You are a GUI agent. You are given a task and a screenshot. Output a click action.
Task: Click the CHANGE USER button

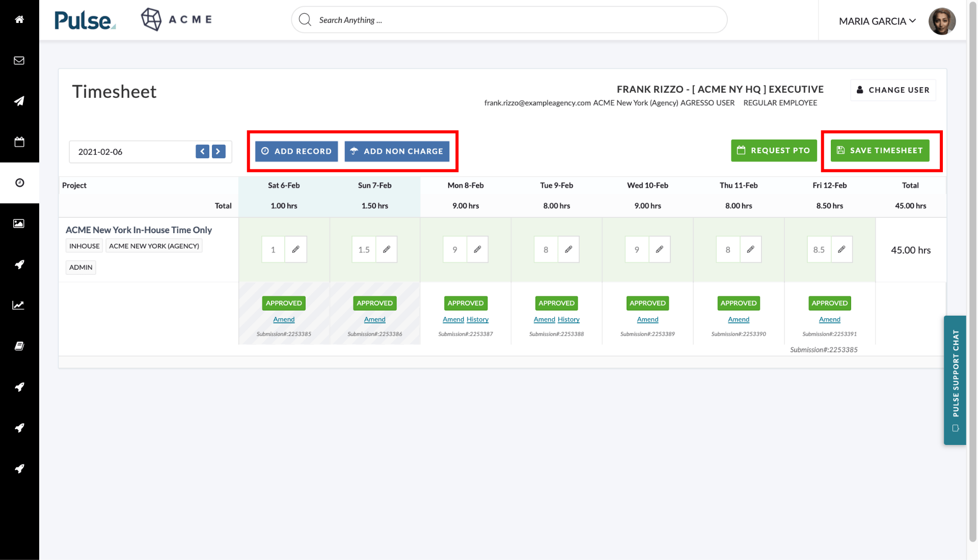click(893, 90)
